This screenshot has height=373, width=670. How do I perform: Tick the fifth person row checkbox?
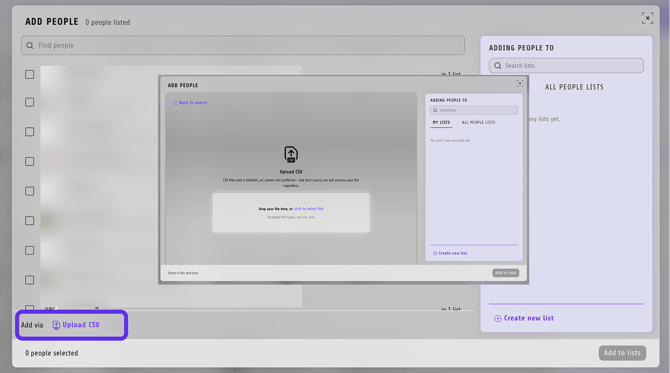pos(29,191)
